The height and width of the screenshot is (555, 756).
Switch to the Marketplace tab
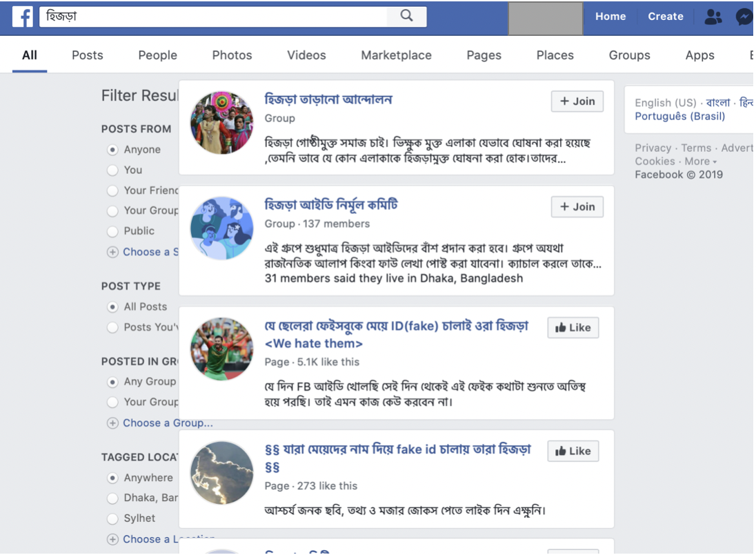(397, 55)
